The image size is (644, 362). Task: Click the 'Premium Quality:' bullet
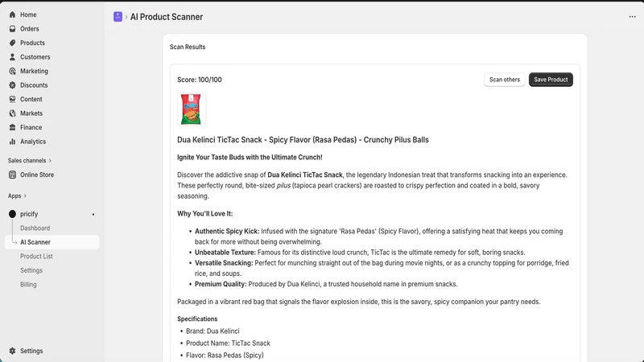pyautogui.click(x=221, y=284)
